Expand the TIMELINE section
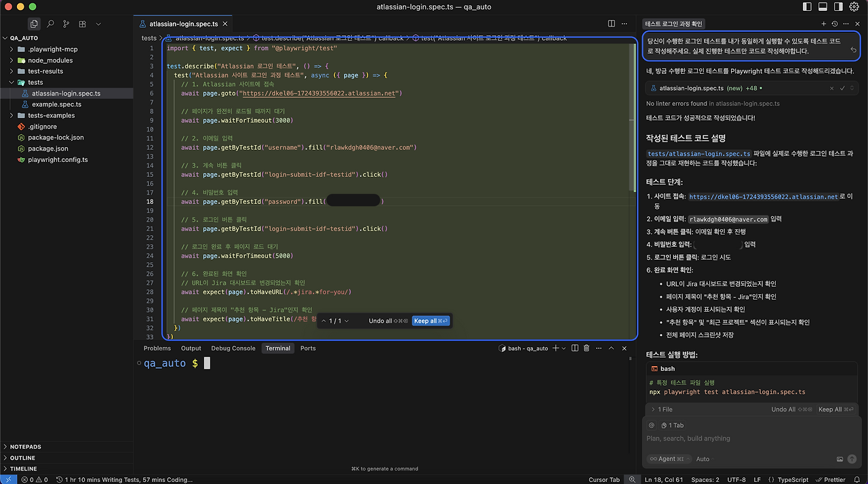This screenshot has height=484, width=868. coord(66,468)
